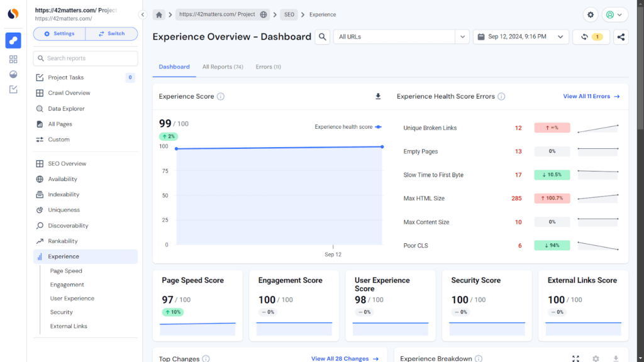Click the home icon in breadcrumb
Image resolution: width=644 pixels, height=362 pixels.
tap(160, 14)
